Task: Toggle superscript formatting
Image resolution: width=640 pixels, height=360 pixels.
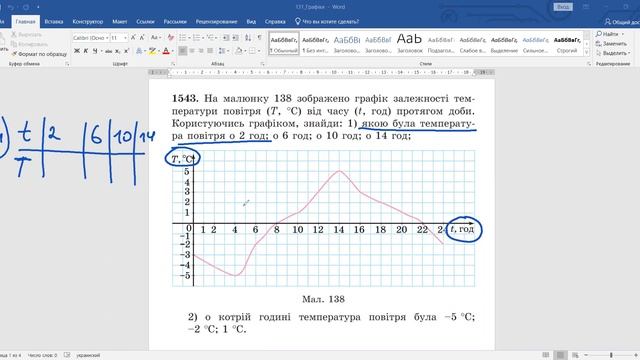Action: 127,51
